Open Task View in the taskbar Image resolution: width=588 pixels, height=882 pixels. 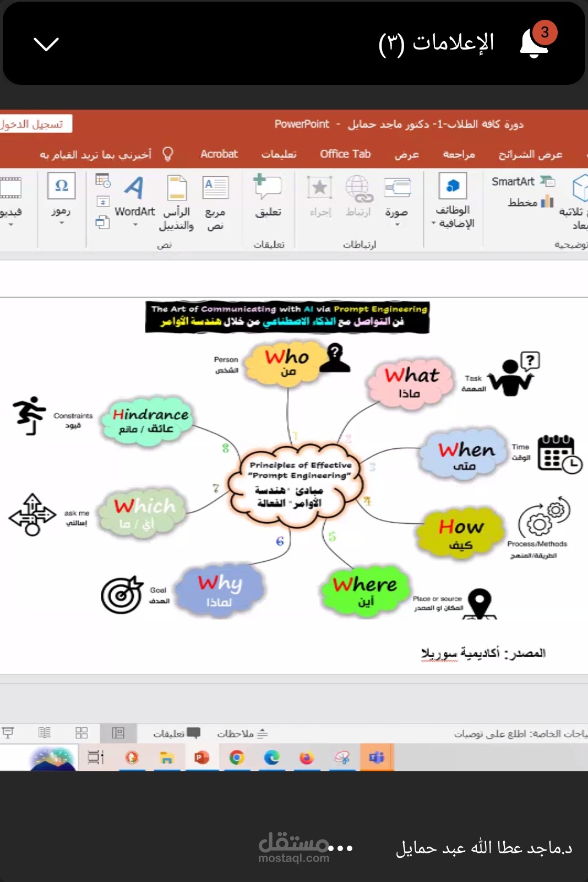click(96, 757)
